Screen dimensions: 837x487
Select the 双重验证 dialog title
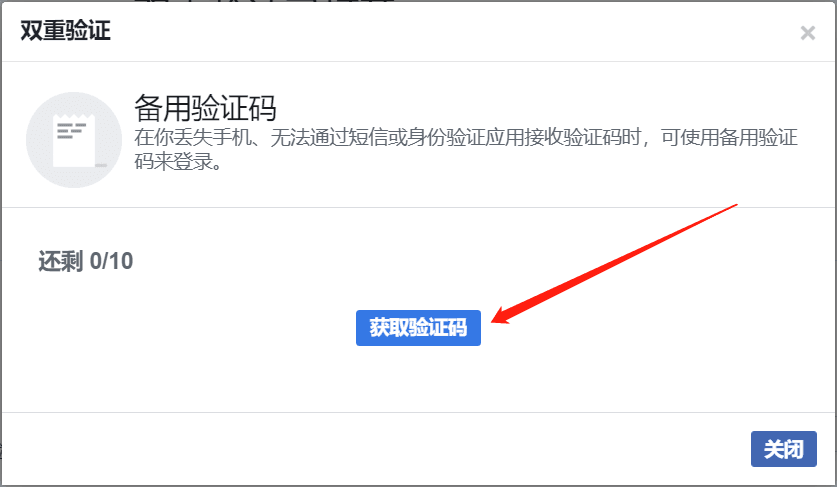click(65, 30)
